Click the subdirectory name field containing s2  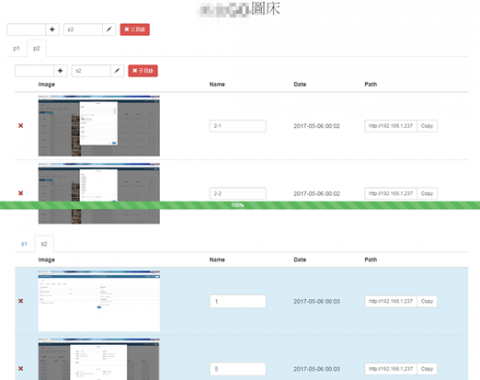click(x=91, y=71)
